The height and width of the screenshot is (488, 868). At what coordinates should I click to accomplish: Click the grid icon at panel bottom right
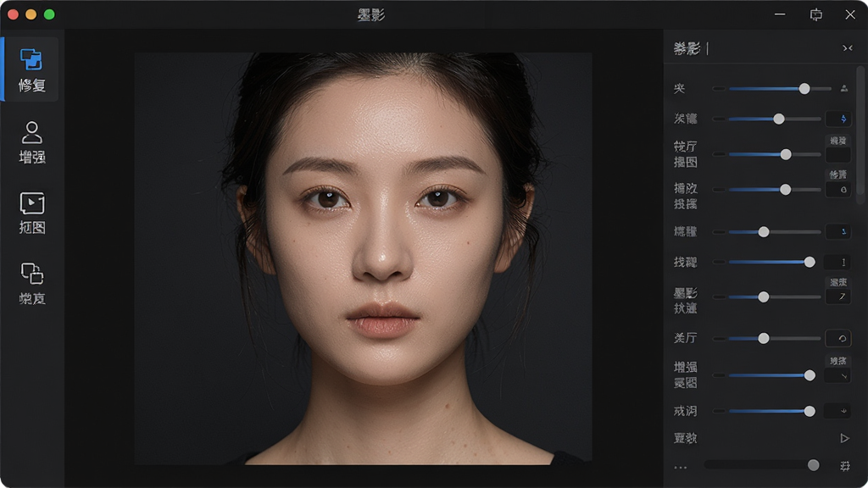845,466
